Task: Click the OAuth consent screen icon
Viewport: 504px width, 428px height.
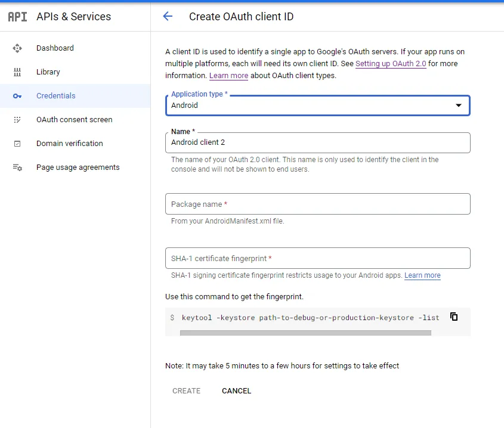Action: coord(17,120)
